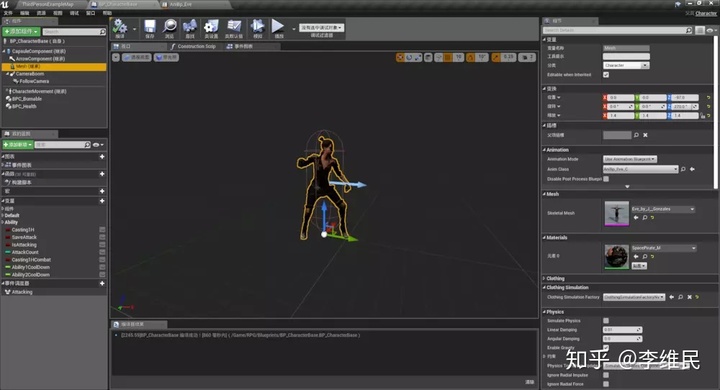This screenshot has width=720, height=390.
Task: Click the SpacePirate_M material thumbnail
Action: point(617,257)
